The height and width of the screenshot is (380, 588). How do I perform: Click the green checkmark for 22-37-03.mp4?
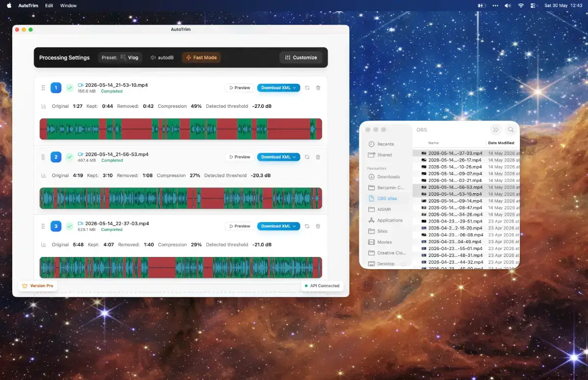70,226
